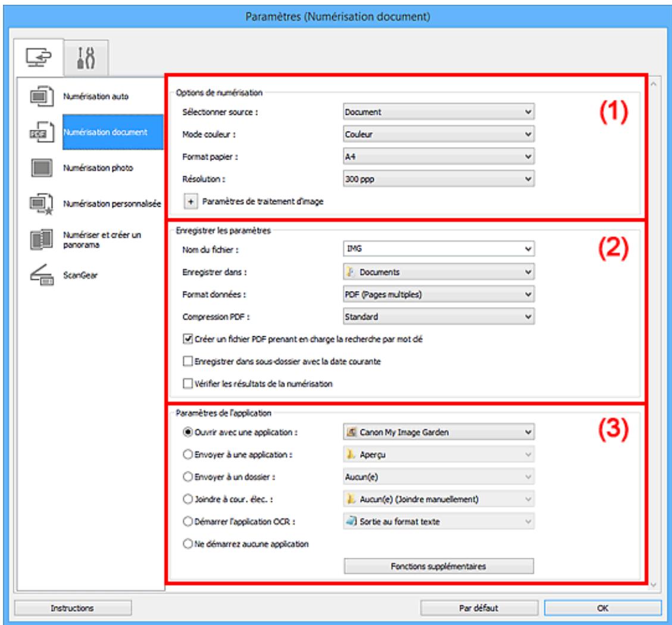This screenshot has height=625, width=672.
Task: Select Numérisation document in the sidebar
Action: click(112, 132)
